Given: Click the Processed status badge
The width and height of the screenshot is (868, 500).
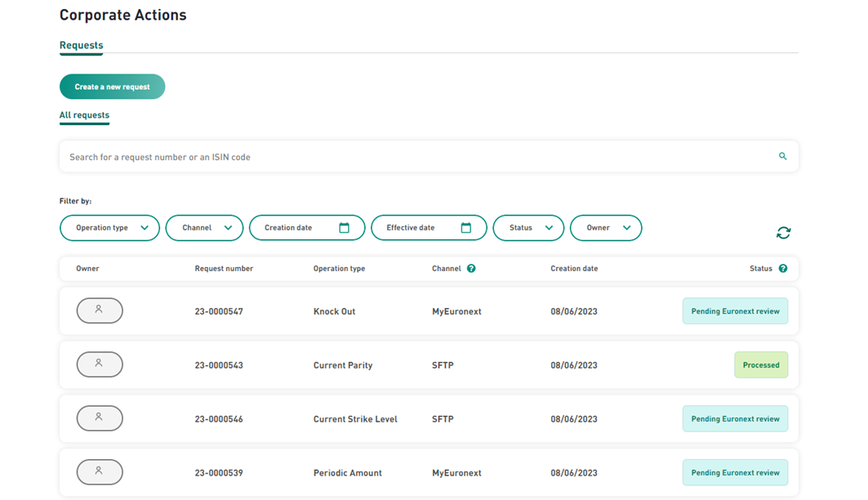Looking at the screenshot, I should [761, 365].
